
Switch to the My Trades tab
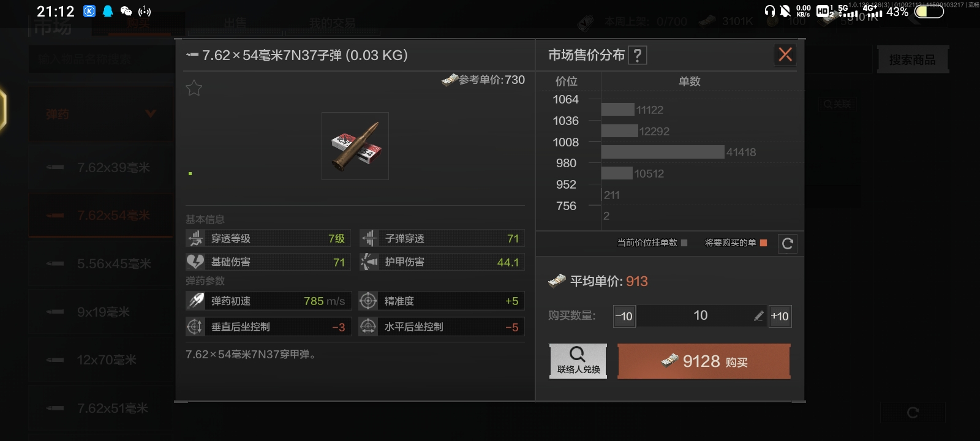(332, 23)
